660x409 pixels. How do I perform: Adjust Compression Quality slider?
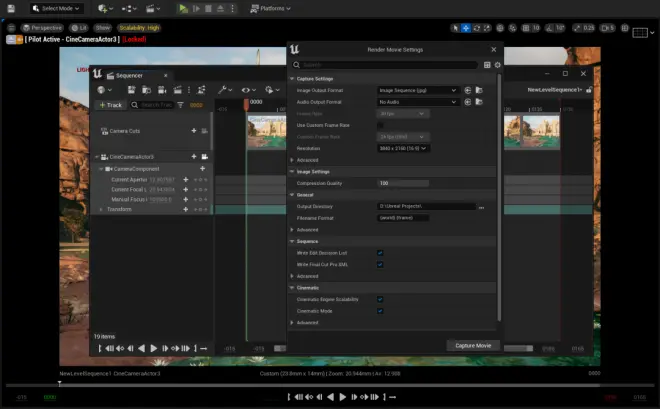click(x=403, y=183)
